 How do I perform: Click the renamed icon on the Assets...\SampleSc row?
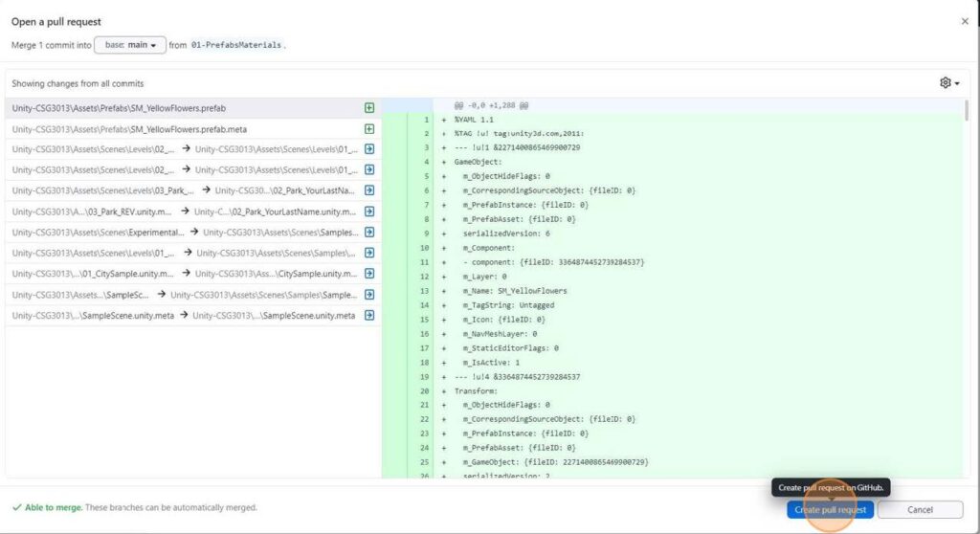tap(369, 295)
